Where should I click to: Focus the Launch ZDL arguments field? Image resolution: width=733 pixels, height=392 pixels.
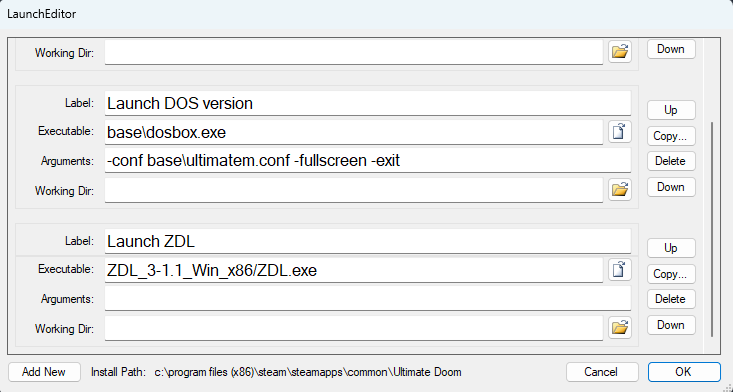pos(368,298)
